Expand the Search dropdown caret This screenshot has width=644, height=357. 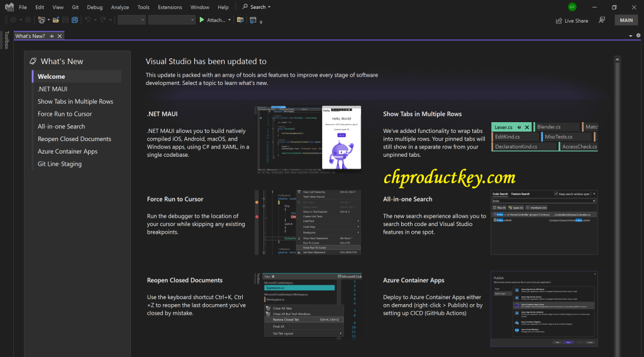click(269, 7)
